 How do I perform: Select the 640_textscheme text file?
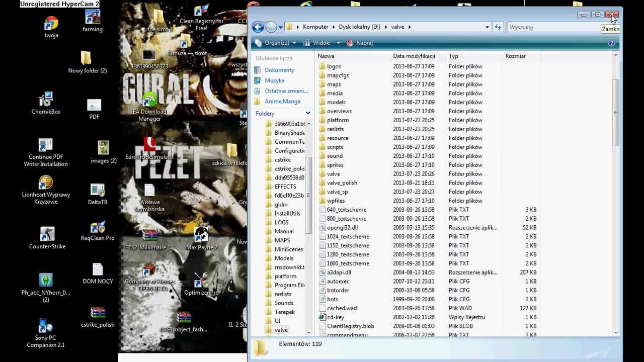tap(347, 210)
